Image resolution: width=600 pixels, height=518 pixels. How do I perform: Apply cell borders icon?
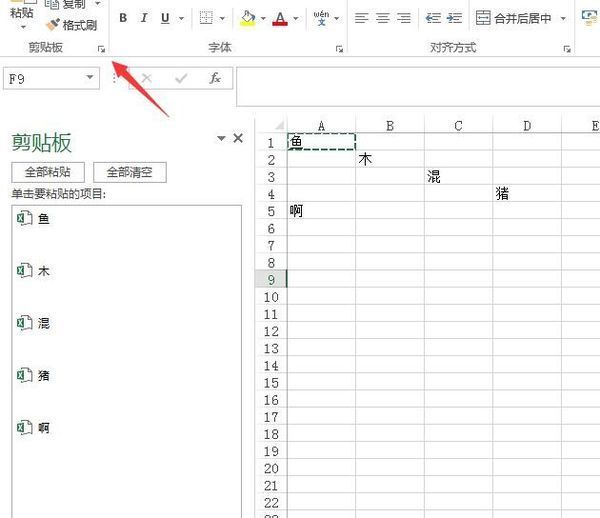click(206, 18)
